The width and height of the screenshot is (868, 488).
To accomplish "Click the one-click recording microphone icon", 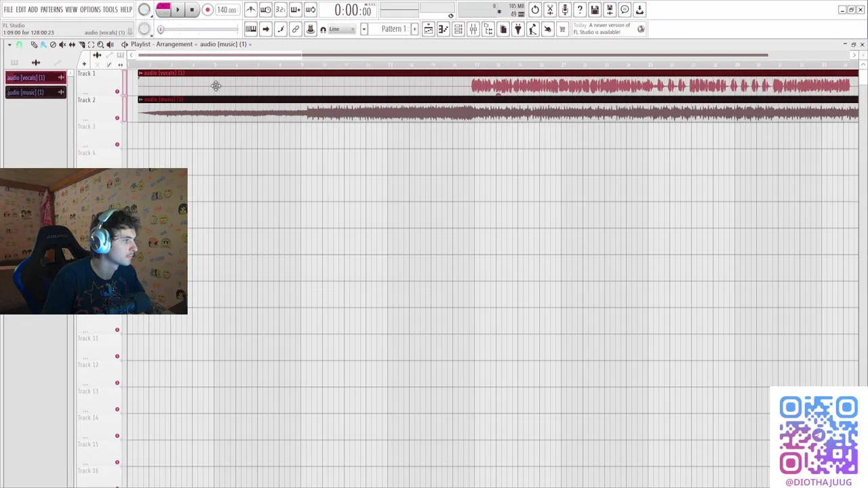I will coord(565,9).
